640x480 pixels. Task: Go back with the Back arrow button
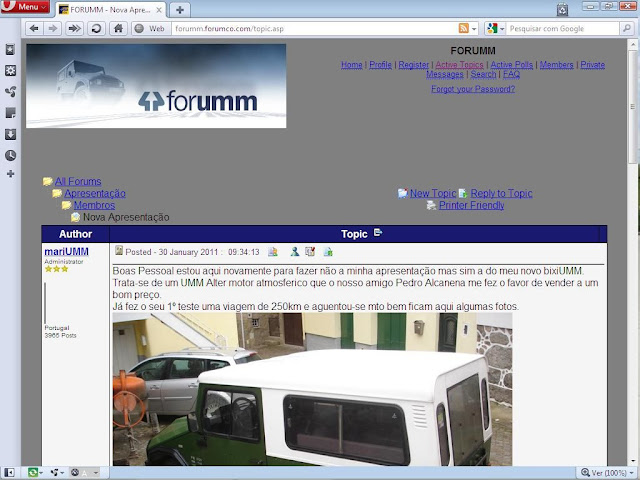coord(34,29)
